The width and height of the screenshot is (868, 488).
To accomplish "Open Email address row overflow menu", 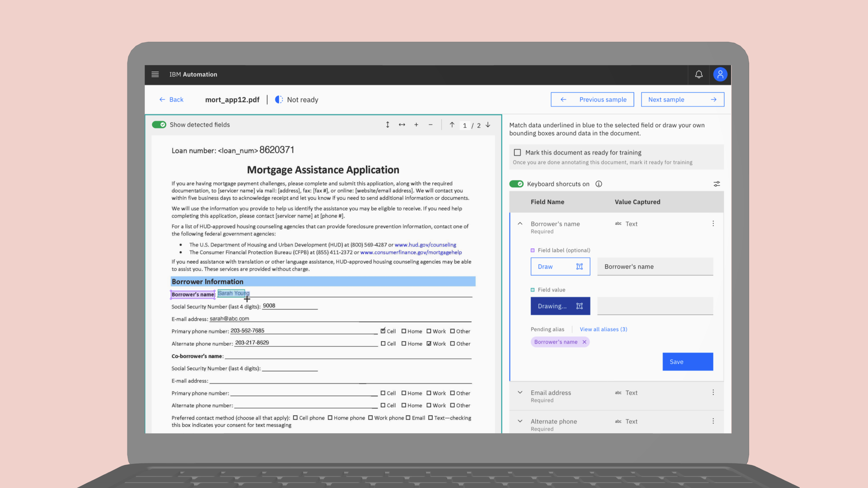I will coord(713,392).
